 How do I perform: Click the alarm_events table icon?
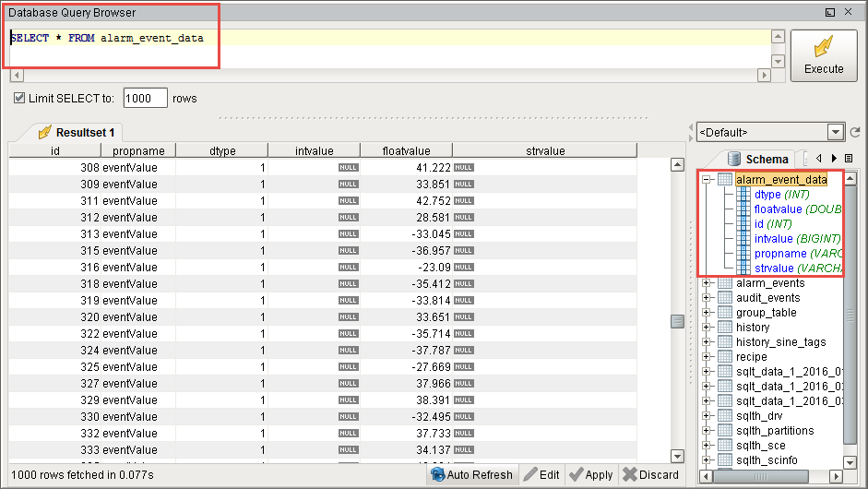click(725, 283)
